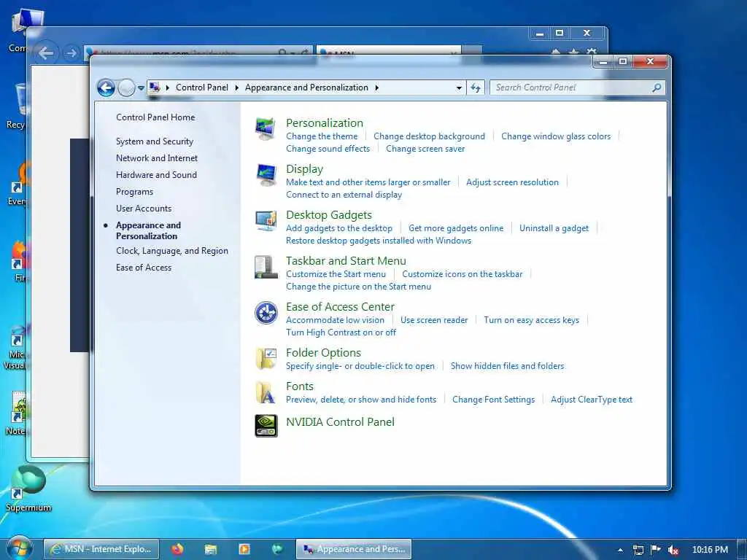
Task: Expand the root breadcrumb arrow before Control Panel
Action: [x=168, y=87]
